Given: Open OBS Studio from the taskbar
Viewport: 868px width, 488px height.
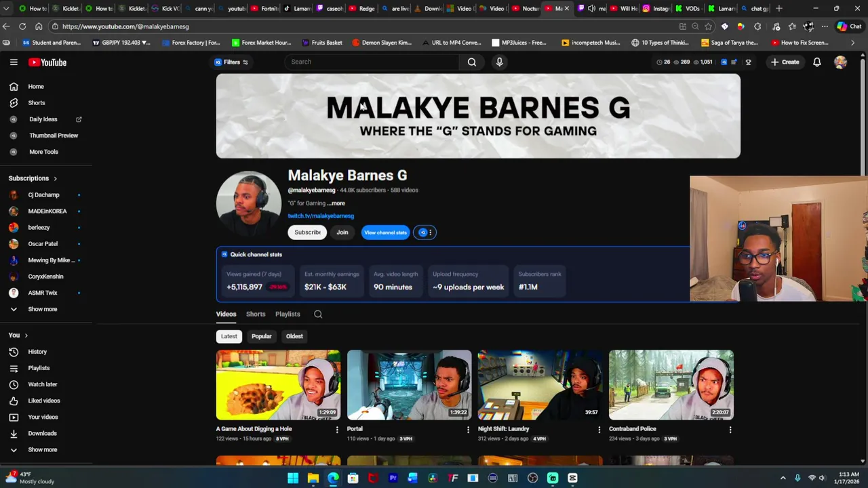Looking at the screenshot, I should click(x=533, y=478).
